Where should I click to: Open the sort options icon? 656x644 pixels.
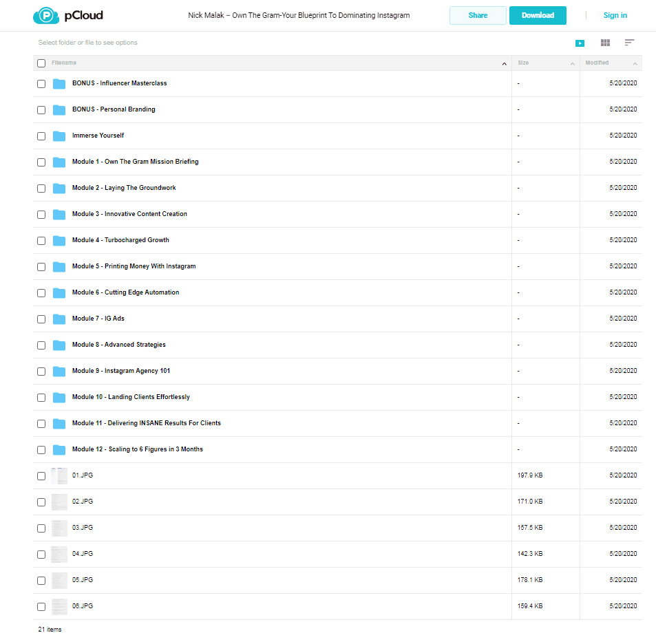click(x=629, y=43)
